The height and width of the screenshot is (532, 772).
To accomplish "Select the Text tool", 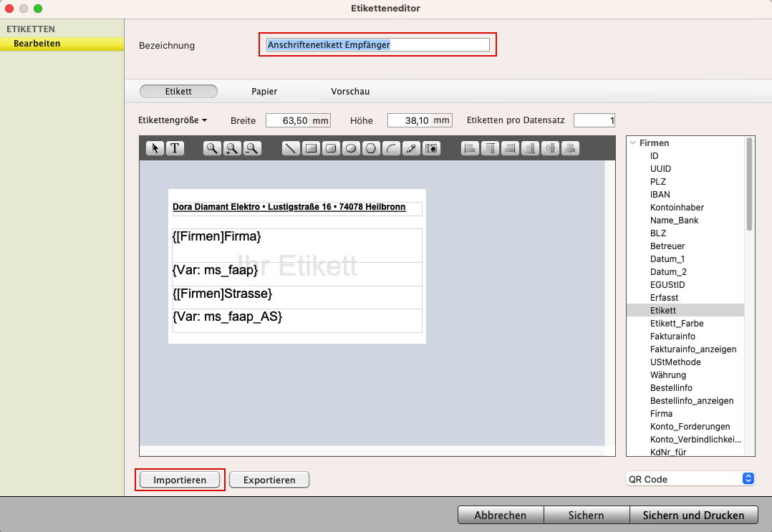I will click(175, 148).
